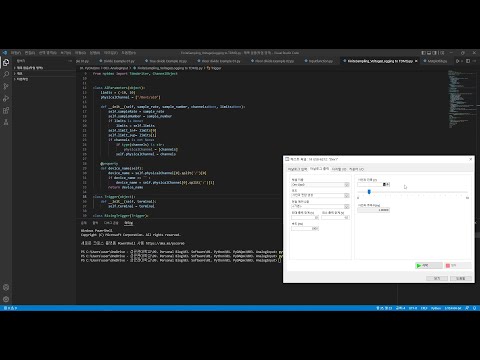Open the Source Control view
This screenshot has height=360, width=480.
coord(6,86)
